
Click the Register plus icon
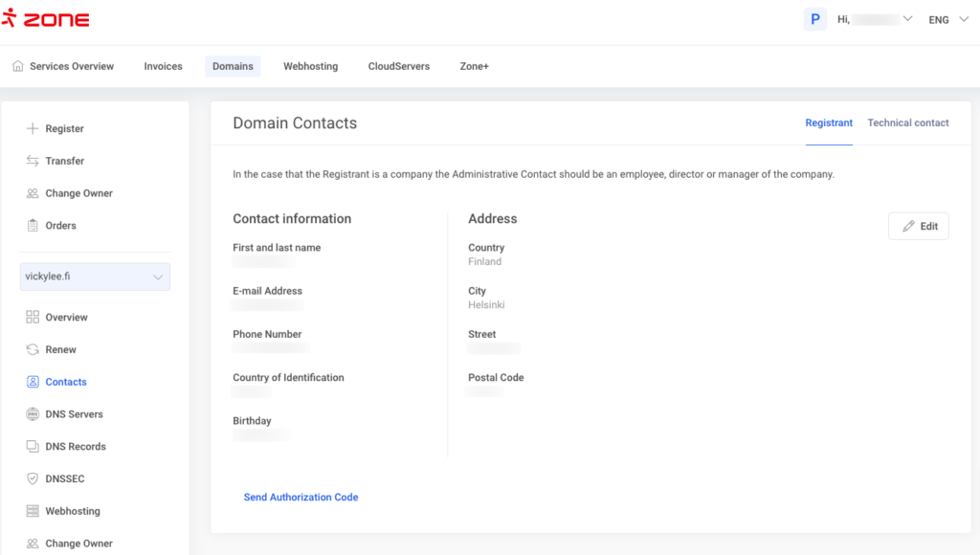(x=33, y=128)
